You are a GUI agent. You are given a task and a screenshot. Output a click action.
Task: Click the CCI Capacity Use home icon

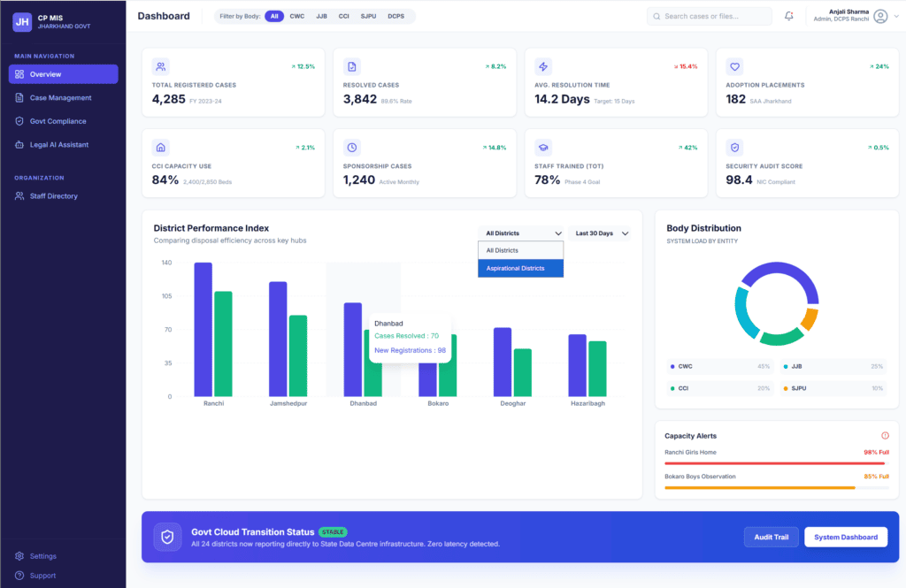point(160,148)
